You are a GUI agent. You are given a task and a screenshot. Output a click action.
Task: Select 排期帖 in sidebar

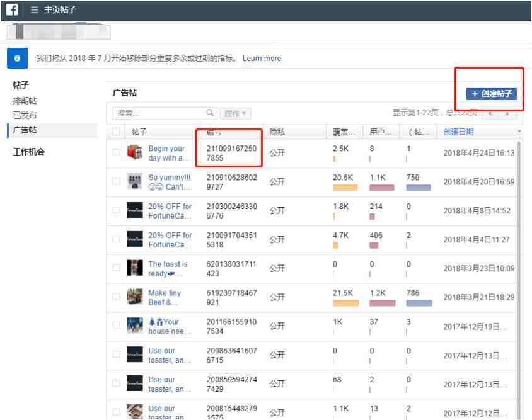(x=25, y=101)
